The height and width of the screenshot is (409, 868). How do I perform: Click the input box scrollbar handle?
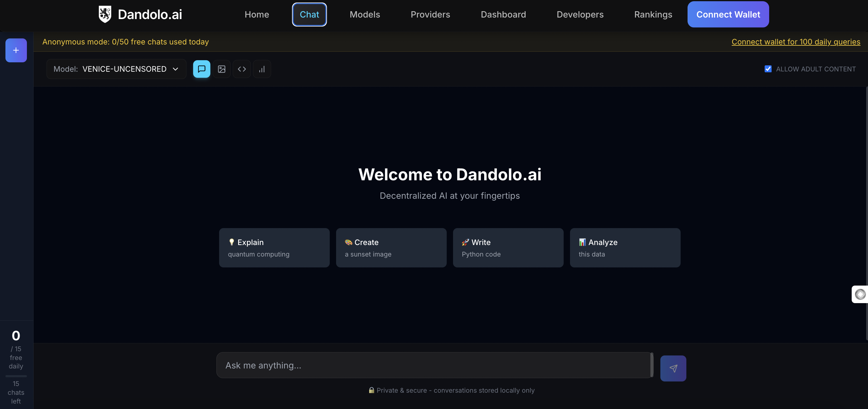[x=652, y=365]
